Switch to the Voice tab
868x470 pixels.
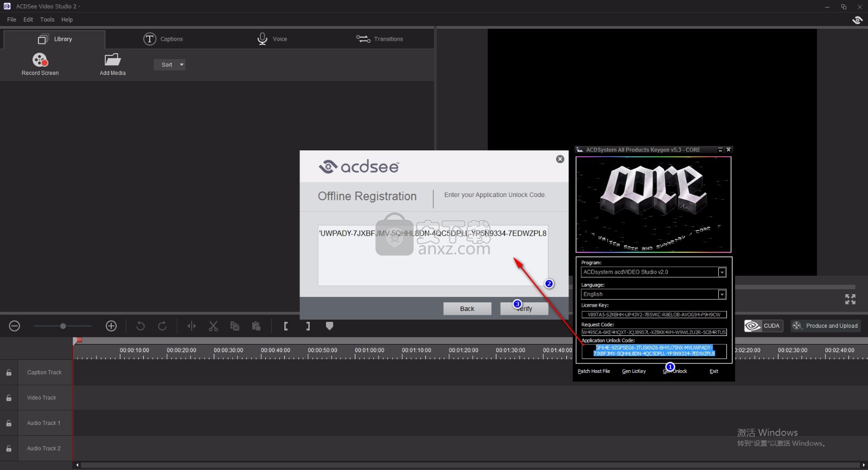(272, 39)
